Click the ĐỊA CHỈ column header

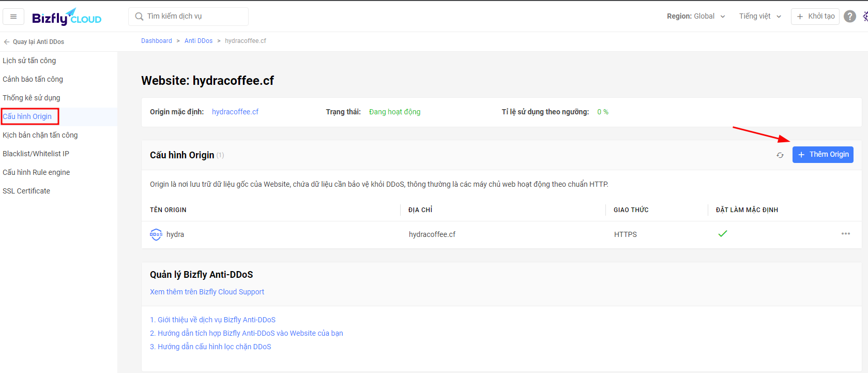point(420,210)
